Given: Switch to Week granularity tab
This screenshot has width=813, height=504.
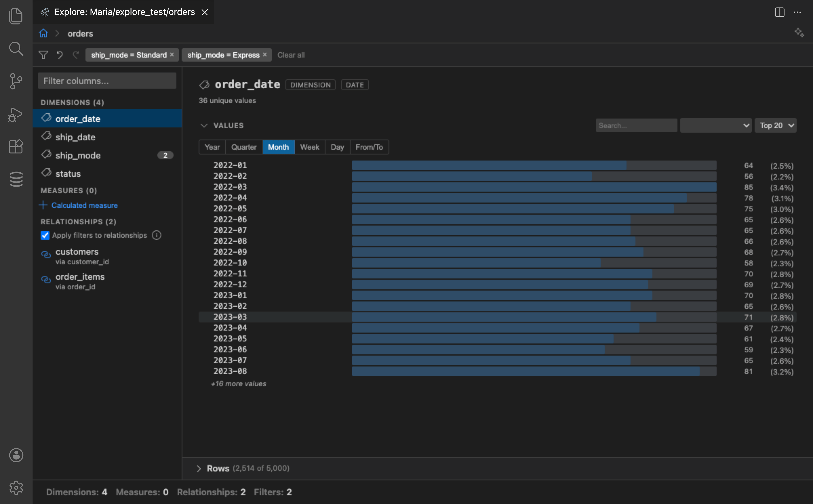Looking at the screenshot, I should [x=309, y=147].
